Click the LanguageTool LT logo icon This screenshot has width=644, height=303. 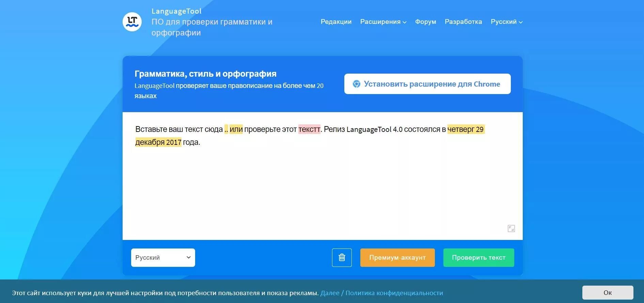[132, 22]
